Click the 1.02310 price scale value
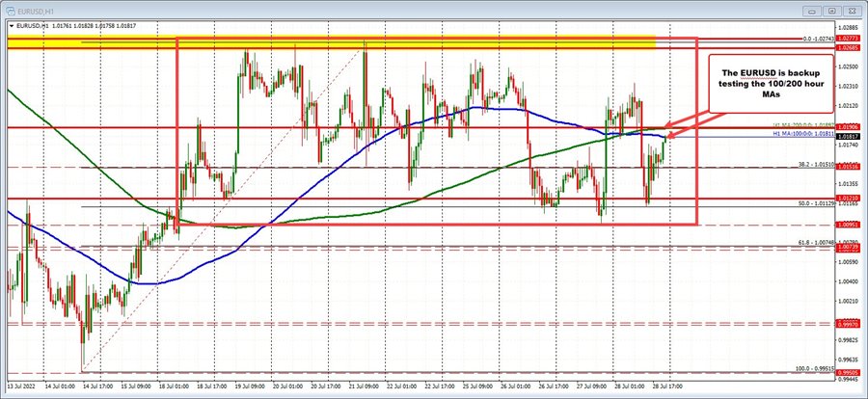868x399 pixels. tap(848, 86)
